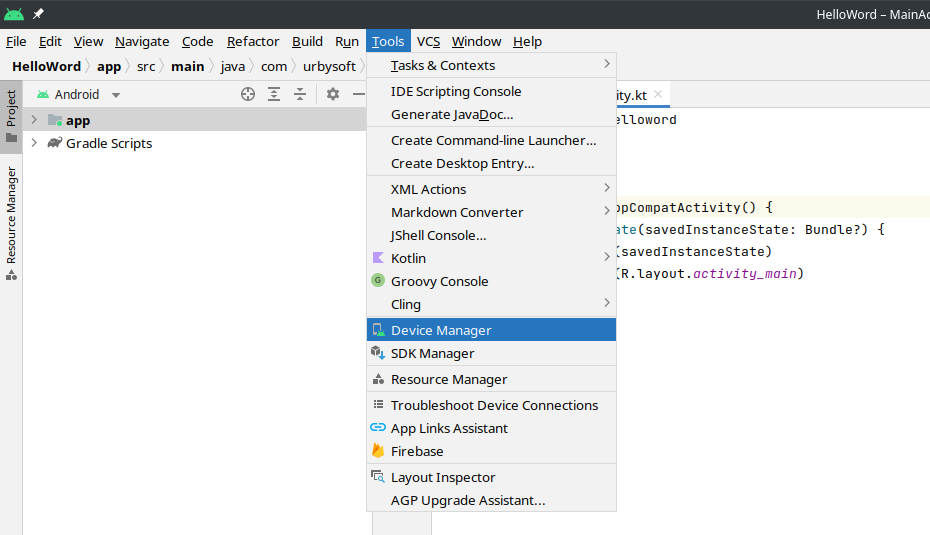This screenshot has height=535, width=930.
Task: Click the HelloWord breadcrumb root
Action: [x=46, y=66]
